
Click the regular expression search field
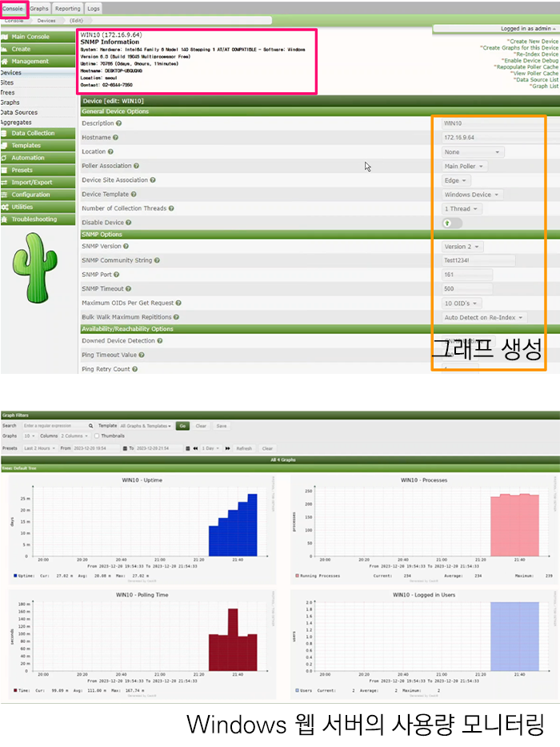[x=54, y=426]
